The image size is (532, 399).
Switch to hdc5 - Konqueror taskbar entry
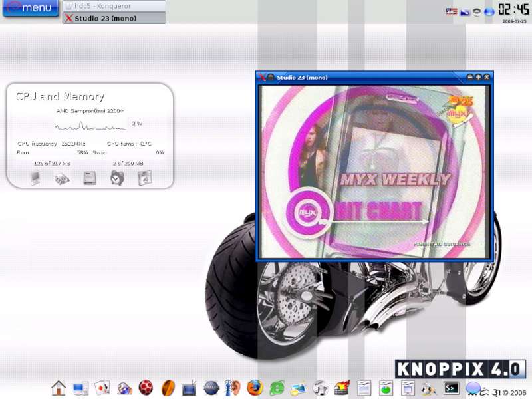pyautogui.click(x=114, y=6)
